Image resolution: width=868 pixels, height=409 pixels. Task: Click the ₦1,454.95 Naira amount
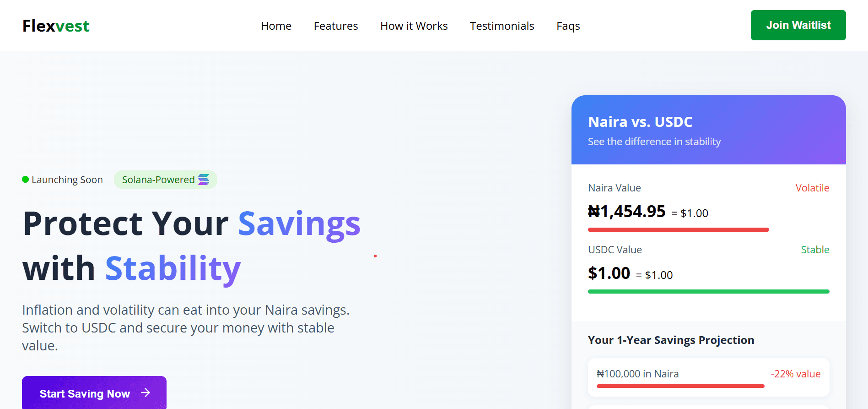(626, 212)
